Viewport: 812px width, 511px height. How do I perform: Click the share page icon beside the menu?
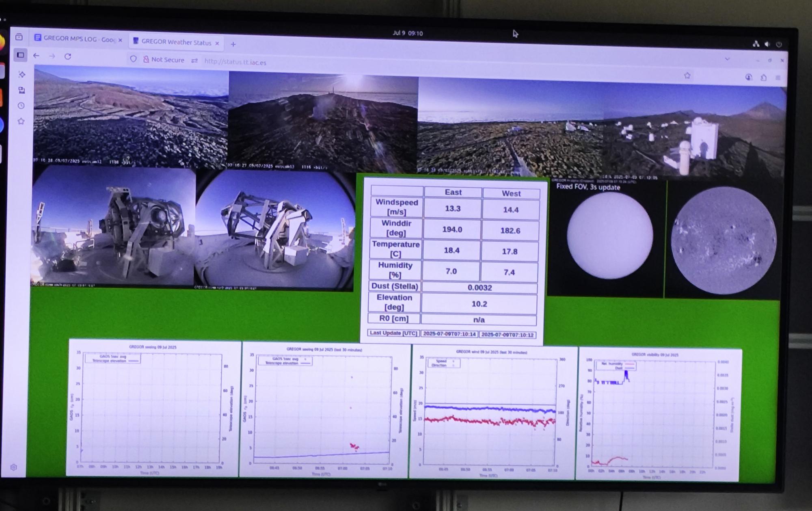pos(763,78)
